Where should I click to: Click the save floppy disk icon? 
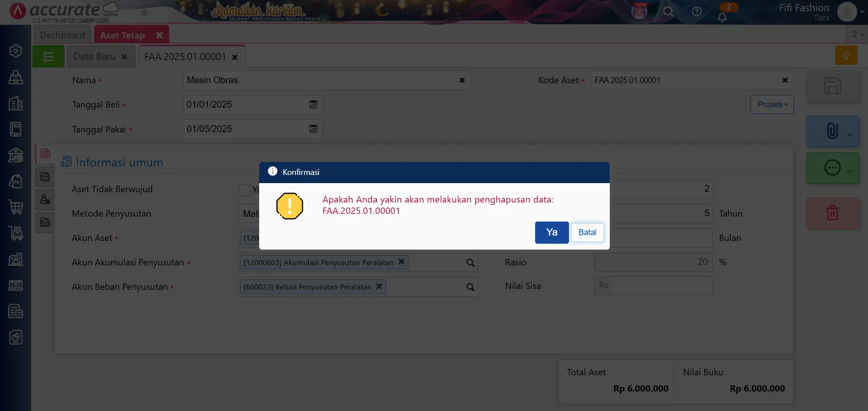click(x=832, y=86)
